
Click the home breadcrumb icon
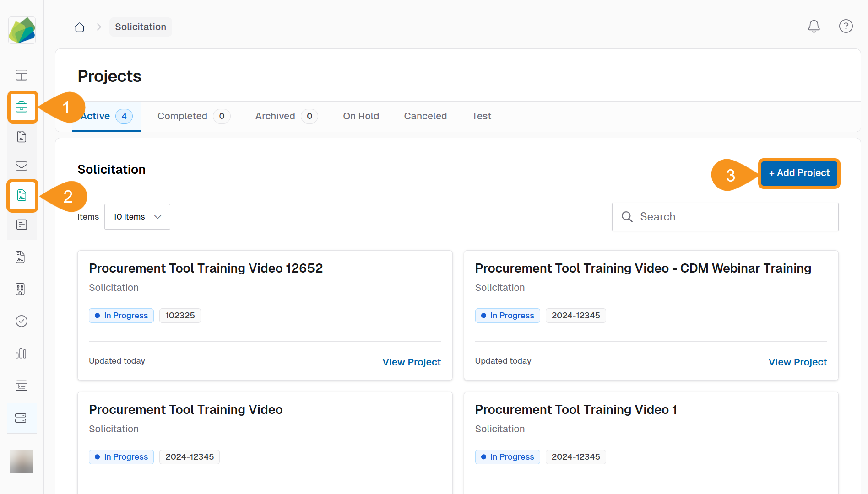[x=79, y=27]
